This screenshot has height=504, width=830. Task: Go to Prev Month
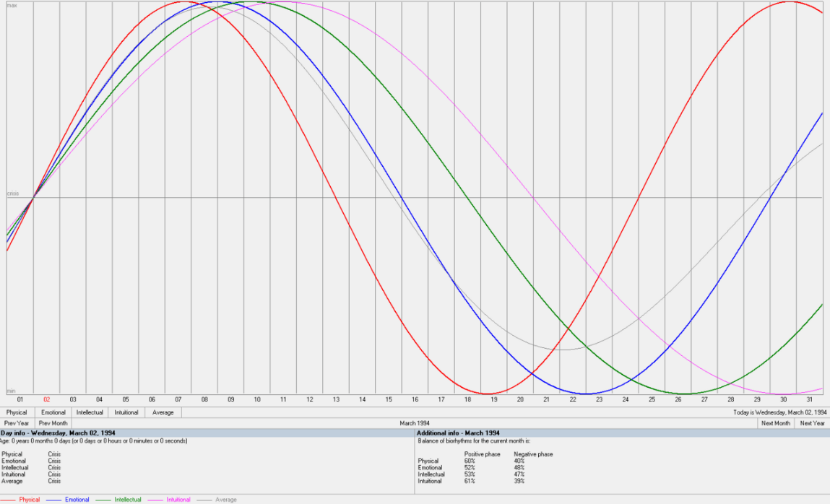53,423
